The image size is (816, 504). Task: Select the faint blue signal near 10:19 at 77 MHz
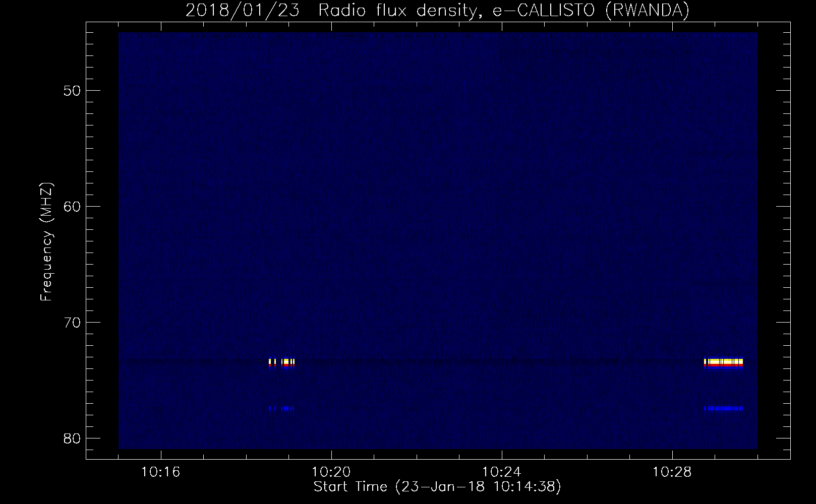(x=281, y=408)
